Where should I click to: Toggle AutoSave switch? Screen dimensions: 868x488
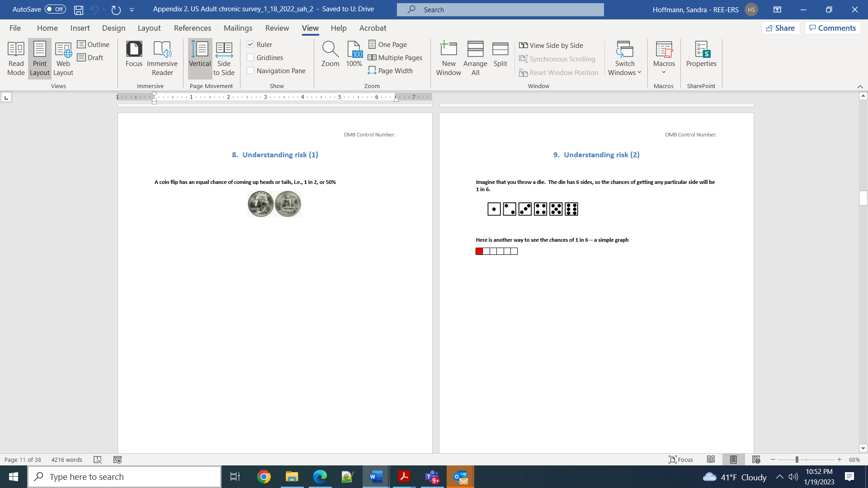[55, 9]
